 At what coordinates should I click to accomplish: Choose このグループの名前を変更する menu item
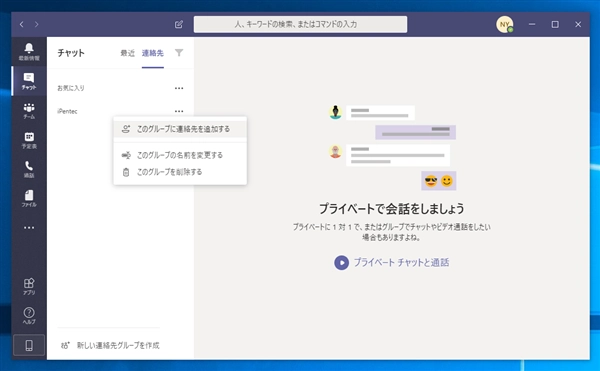coord(180,155)
